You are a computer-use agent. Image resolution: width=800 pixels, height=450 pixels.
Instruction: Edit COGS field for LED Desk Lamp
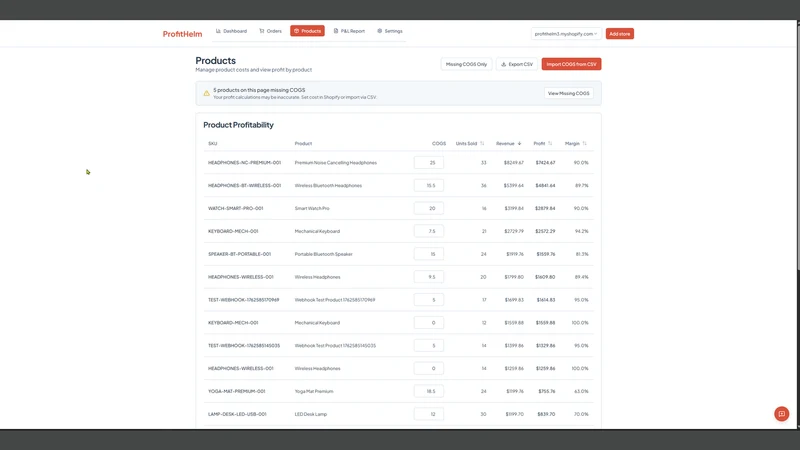pyautogui.click(x=429, y=414)
